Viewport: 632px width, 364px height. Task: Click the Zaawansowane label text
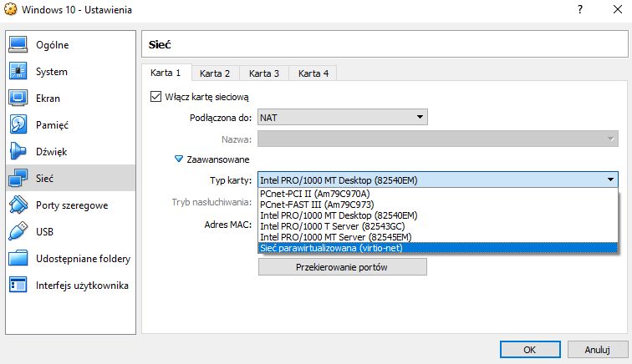(x=218, y=159)
